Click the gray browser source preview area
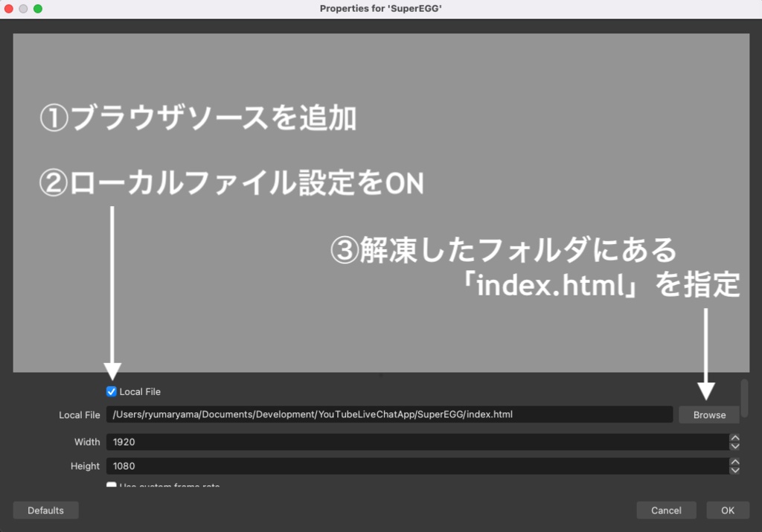762x532 pixels. coord(381,201)
